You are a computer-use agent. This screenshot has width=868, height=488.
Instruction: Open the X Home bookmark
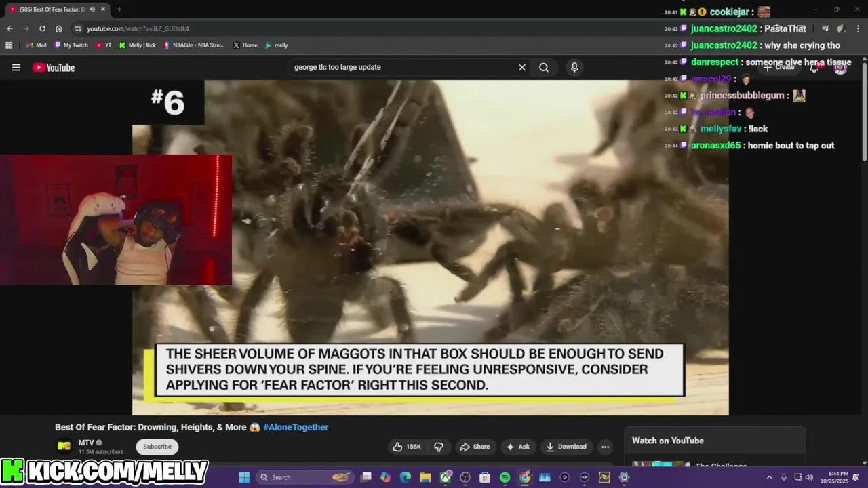click(245, 45)
